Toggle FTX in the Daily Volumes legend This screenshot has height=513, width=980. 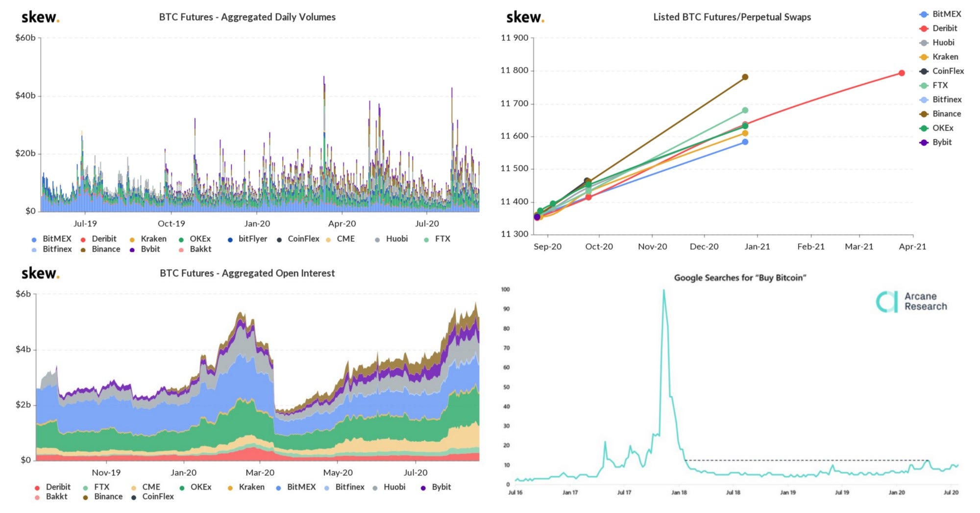click(x=437, y=239)
